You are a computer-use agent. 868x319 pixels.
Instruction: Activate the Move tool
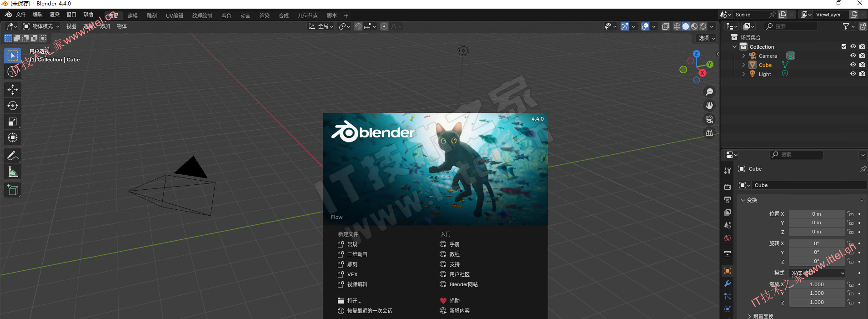[x=13, y=90]
